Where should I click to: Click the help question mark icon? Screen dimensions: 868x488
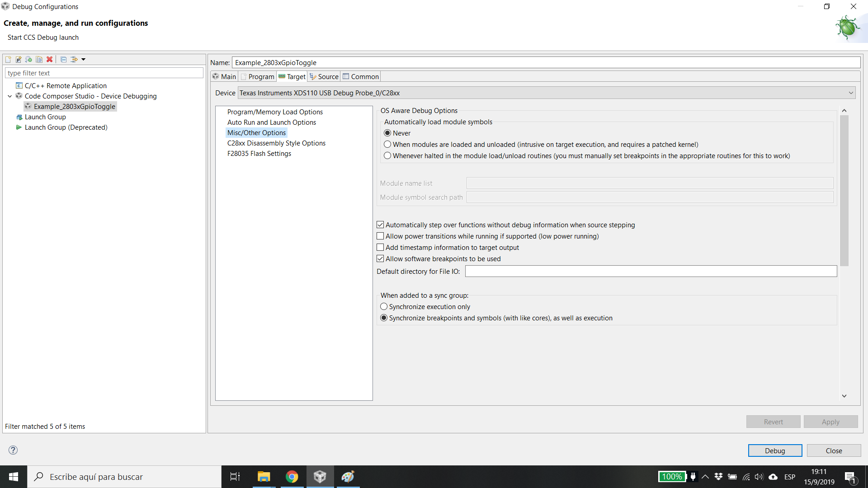13,450
